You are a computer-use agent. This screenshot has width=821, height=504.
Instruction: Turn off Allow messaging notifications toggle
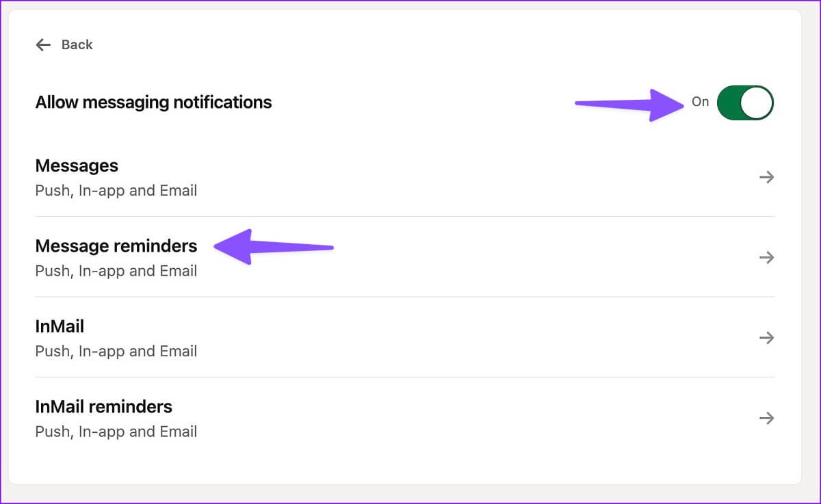pyautogui.click(x=744, y=103)
